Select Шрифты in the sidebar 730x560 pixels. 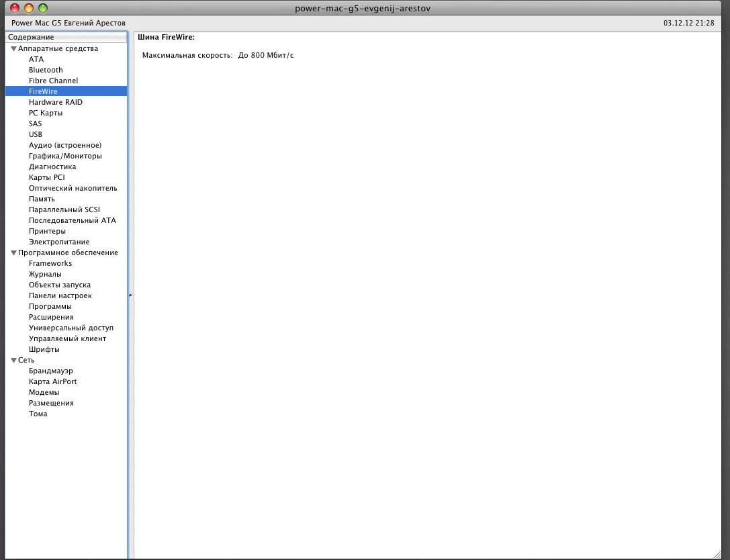point(44,349)
